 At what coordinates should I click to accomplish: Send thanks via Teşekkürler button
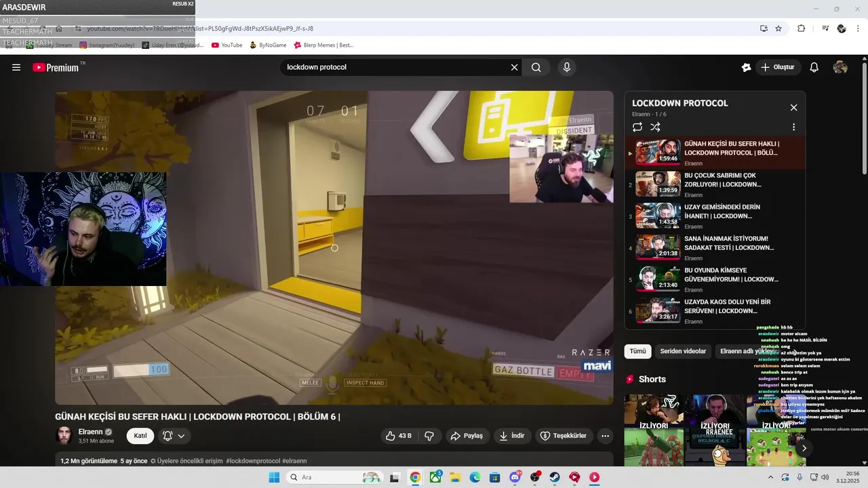coord(564,436)
